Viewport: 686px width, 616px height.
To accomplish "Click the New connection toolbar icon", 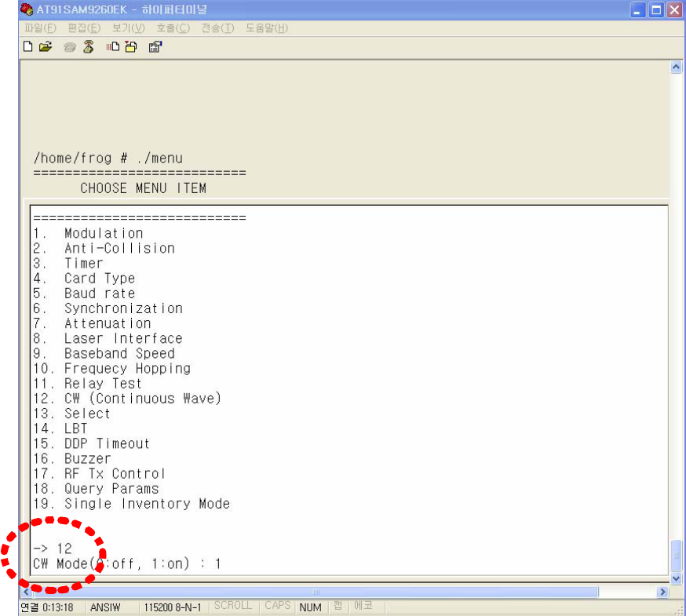I will point(28,46).
